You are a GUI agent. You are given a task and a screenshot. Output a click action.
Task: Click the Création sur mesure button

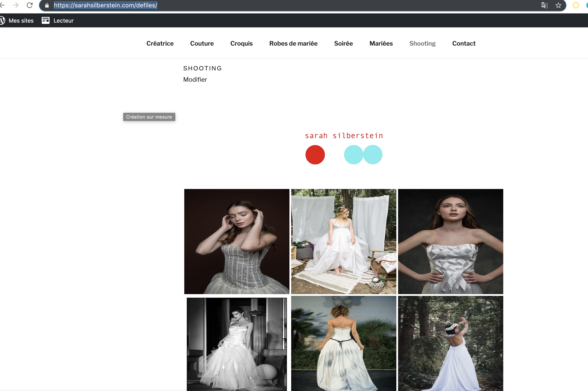coord(149,117)
